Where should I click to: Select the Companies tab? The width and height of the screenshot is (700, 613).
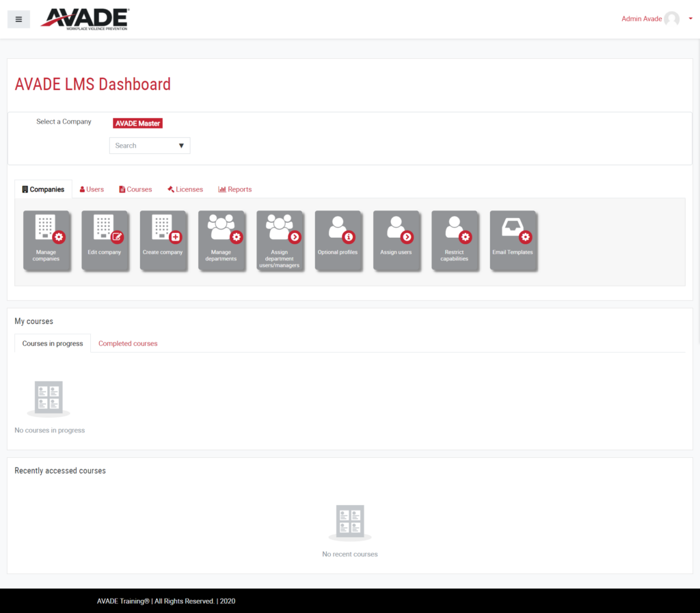tap(43, 189)
